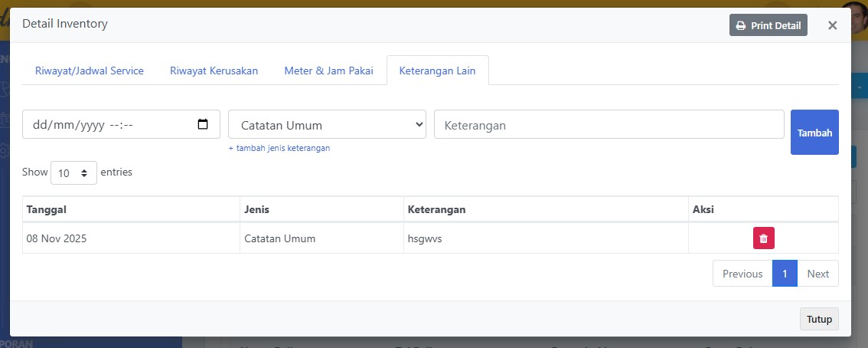Select page 1 in pagination

tap(785, 274)
